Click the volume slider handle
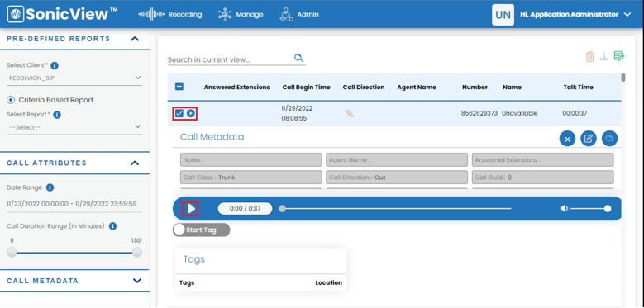 point(608,209)
